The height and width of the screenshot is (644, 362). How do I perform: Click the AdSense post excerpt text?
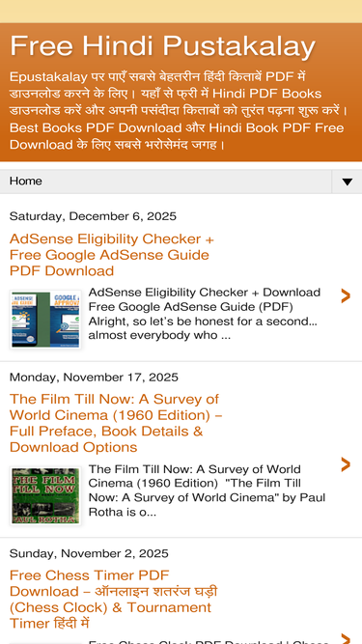pyautogui.click(x=205, y=314)
